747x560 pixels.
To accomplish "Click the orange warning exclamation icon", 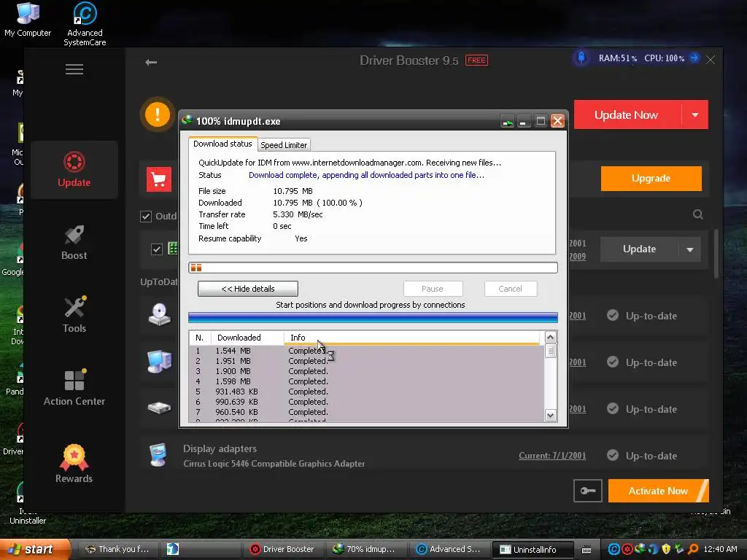I will point(158,114).
